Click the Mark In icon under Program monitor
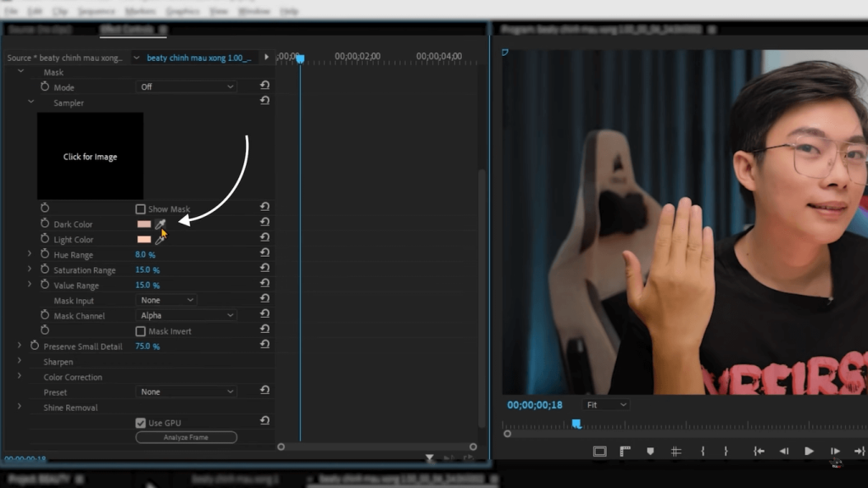Image resolution: width=868 pixels, height=488 pixels. [x=703, y=451]
